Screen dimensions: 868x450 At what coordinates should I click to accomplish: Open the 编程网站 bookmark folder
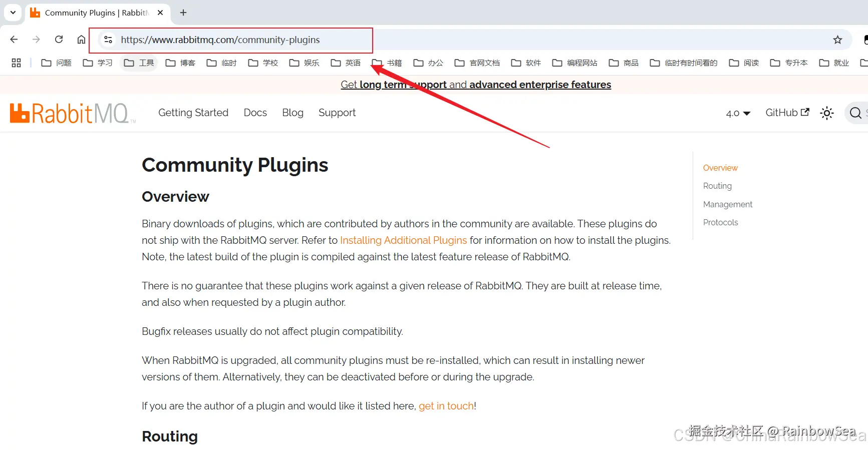(575, 63)
